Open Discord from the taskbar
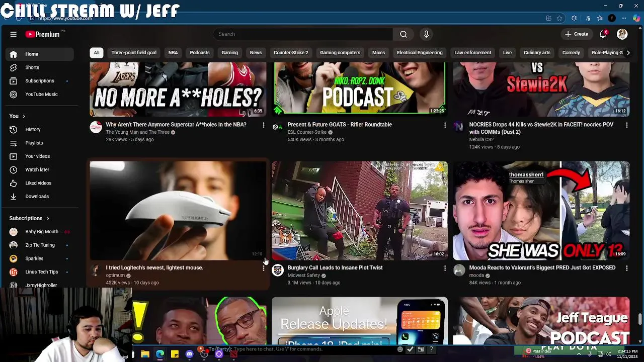644x362 pixels. pyautogui.click(x=189, y=354)
